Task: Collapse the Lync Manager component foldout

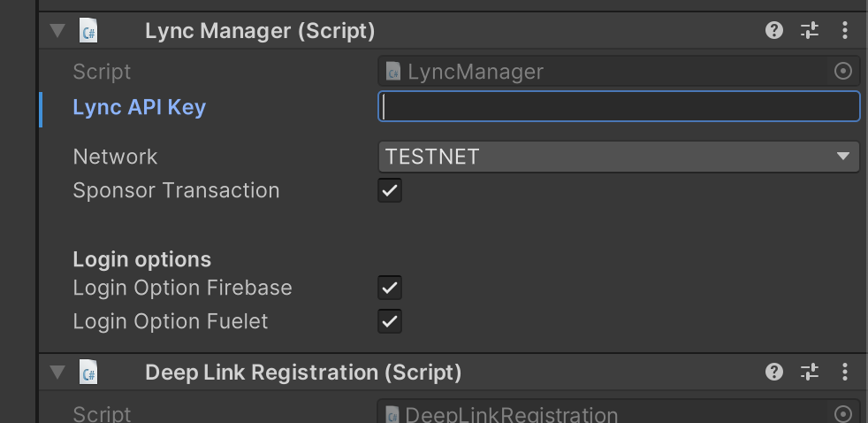Action: [x=57, y=30]
